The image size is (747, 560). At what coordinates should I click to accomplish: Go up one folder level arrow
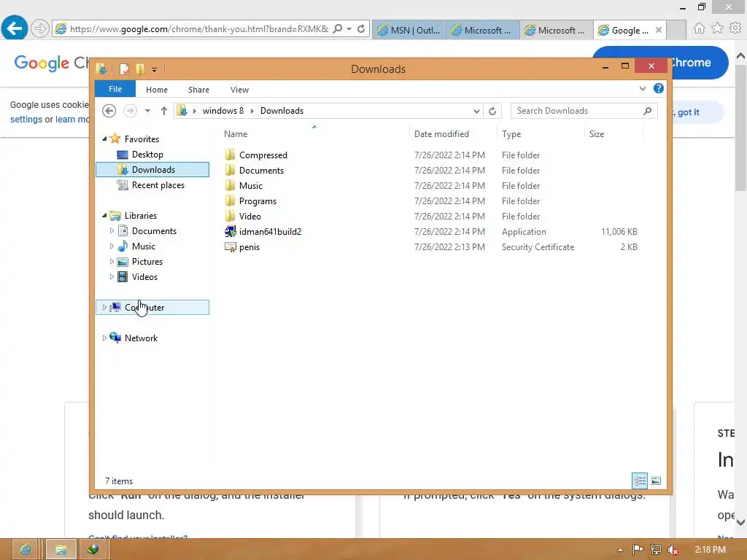coord(164,111)
